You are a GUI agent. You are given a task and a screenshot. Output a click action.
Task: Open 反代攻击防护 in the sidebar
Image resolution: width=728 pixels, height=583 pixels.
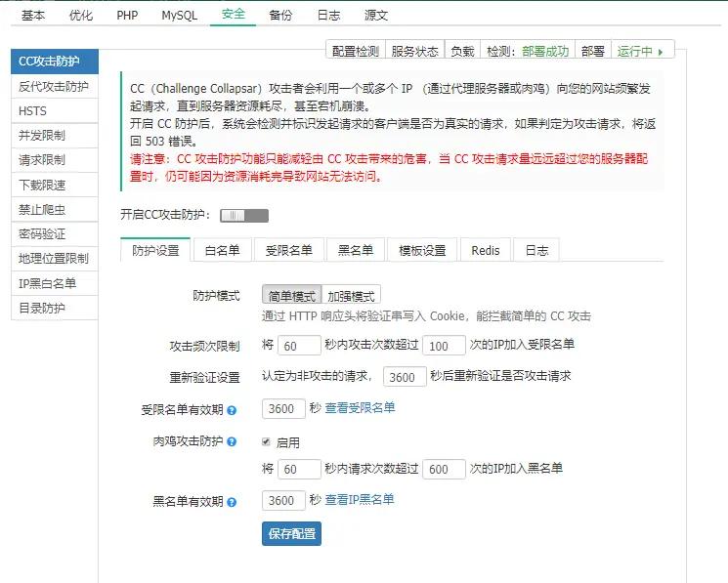54,86
